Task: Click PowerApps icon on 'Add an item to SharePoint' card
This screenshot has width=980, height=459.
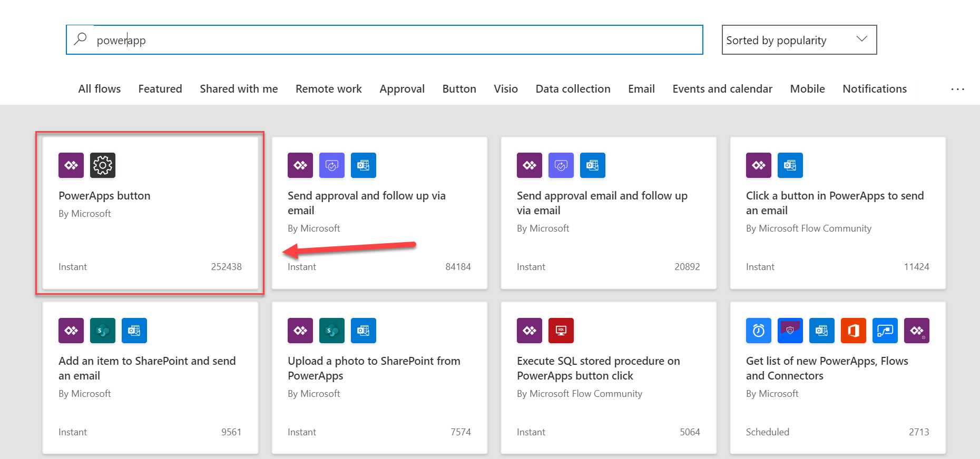Action: (x=71, y=331)
